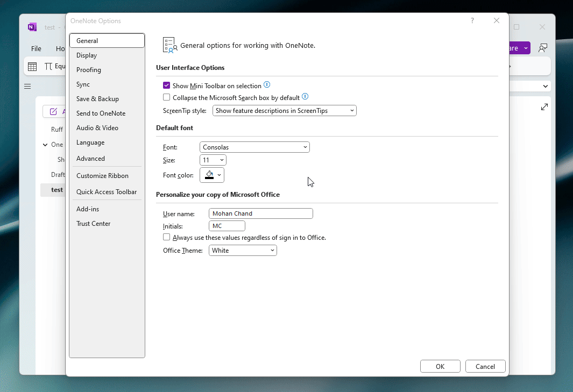Click the info icon beside Search box option
The height and width of the screenshot is (392, 573).
coord(305,96)
